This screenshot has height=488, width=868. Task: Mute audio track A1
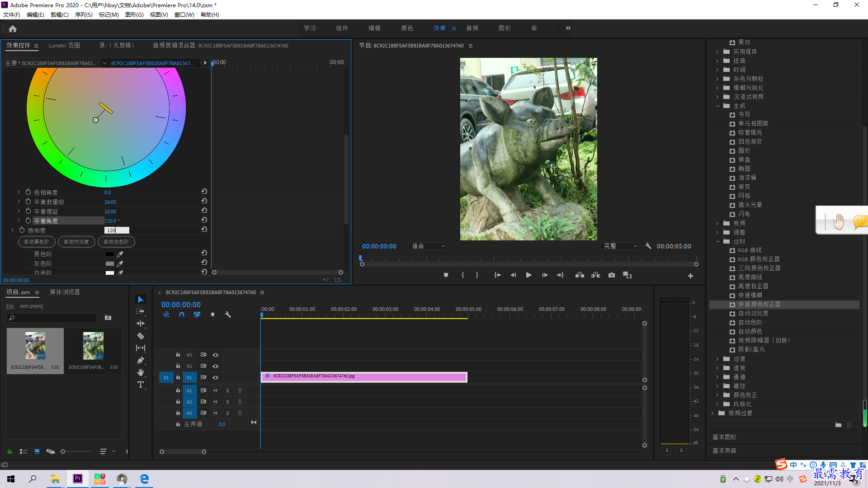(215, 390)
